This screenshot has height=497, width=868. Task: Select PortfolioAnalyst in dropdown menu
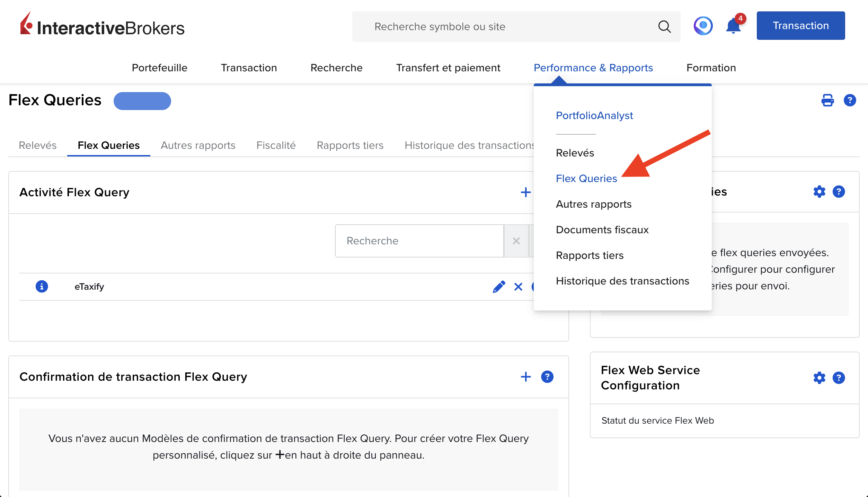click(x=594, y=116)
